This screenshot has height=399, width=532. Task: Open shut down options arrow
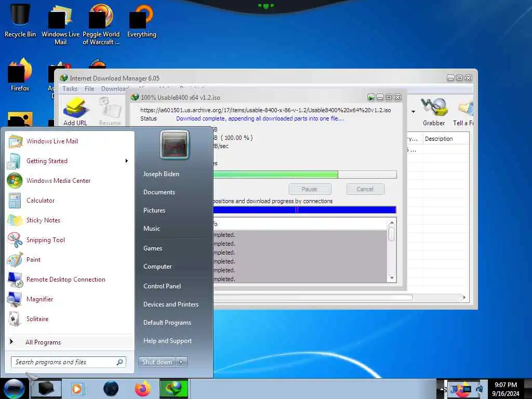(181, 362)
